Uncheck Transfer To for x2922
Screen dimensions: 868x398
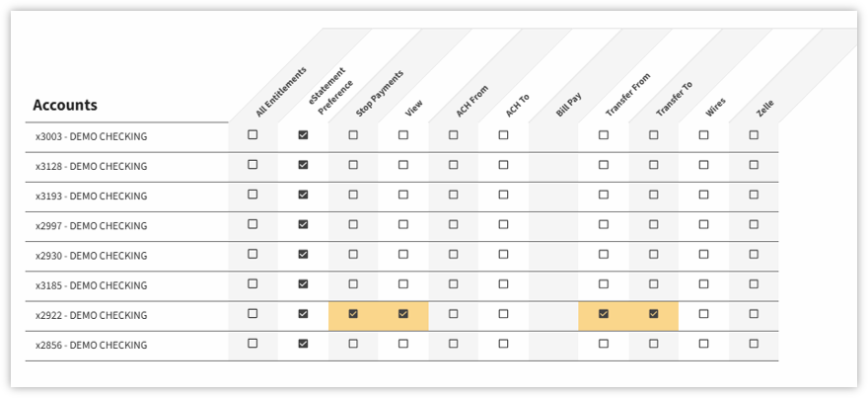654,314
